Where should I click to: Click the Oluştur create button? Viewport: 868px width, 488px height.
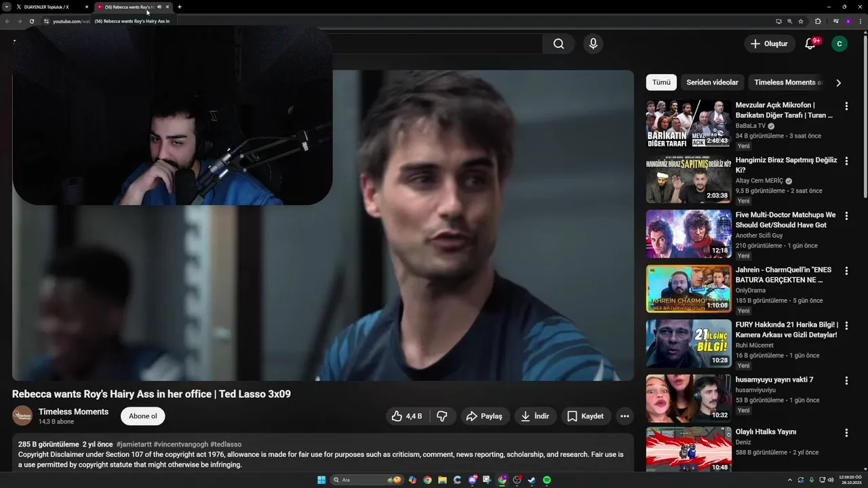point(769,43)
